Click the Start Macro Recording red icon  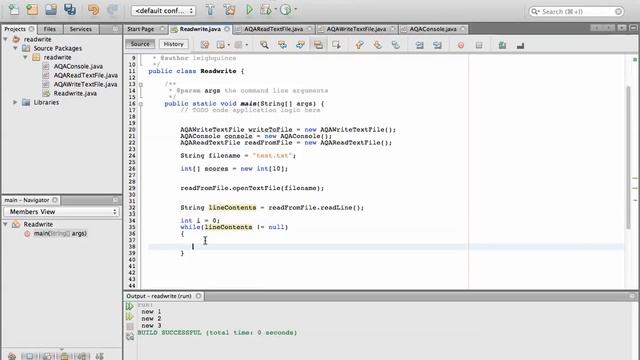pyautogui.click(x=461, y=45)
